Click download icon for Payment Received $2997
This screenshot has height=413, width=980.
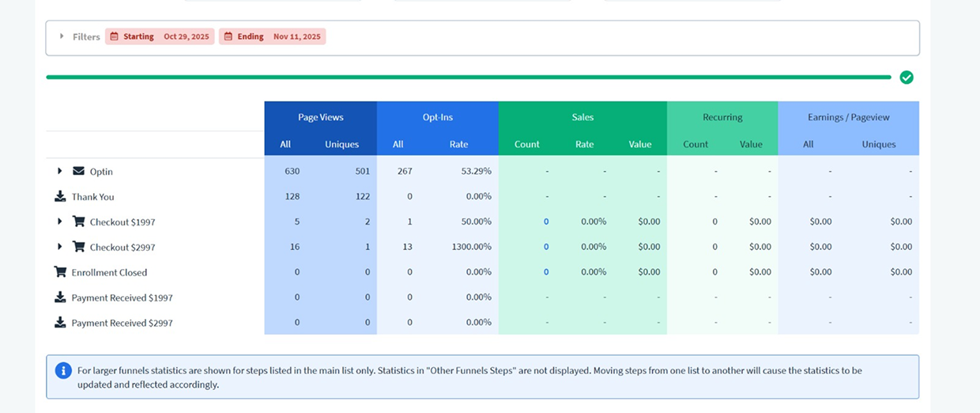60,323
